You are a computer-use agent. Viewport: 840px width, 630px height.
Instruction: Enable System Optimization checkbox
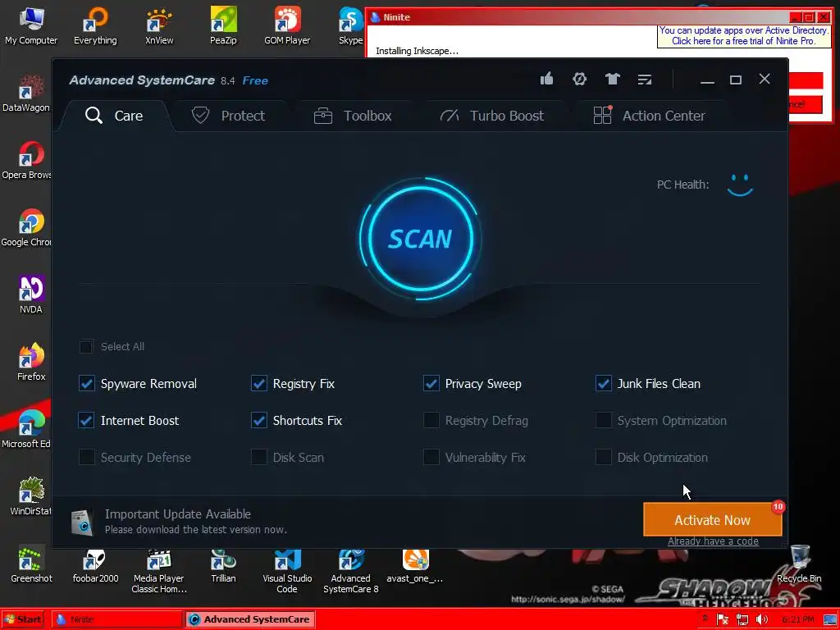(x=603, y=421)
